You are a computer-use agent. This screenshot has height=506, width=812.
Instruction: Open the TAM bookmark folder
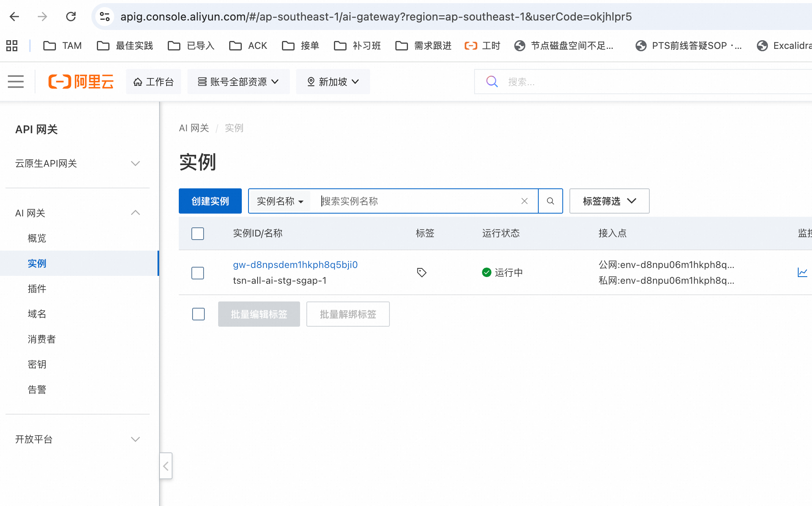62,46
